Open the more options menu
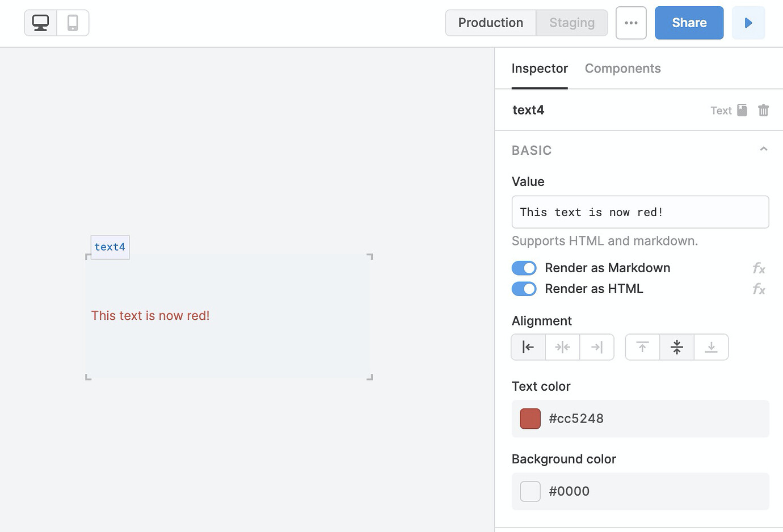The width and height of the screenshot is (783, 532). tap(631, 23)
